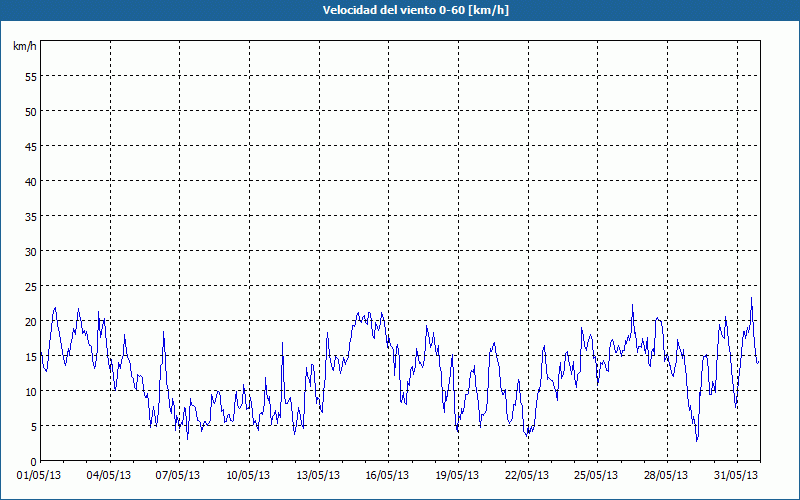Click the y-axis value '5'

click(x=34, y=427)
